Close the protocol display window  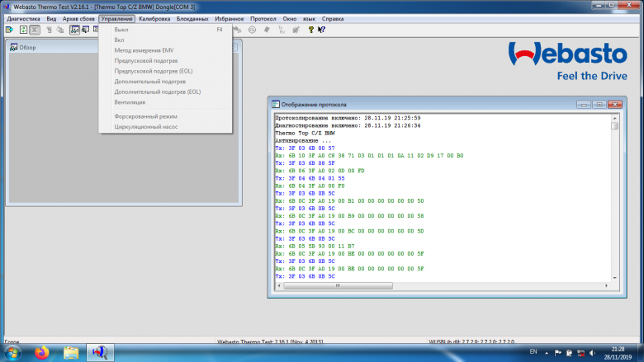point(615,105)
